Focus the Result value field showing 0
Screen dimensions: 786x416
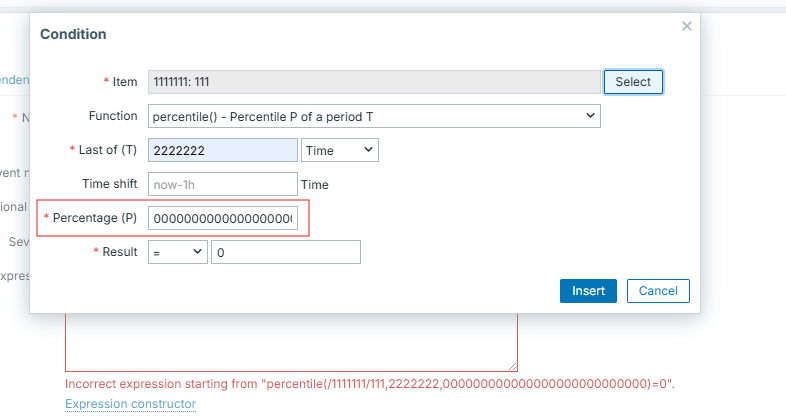[284, 253]
